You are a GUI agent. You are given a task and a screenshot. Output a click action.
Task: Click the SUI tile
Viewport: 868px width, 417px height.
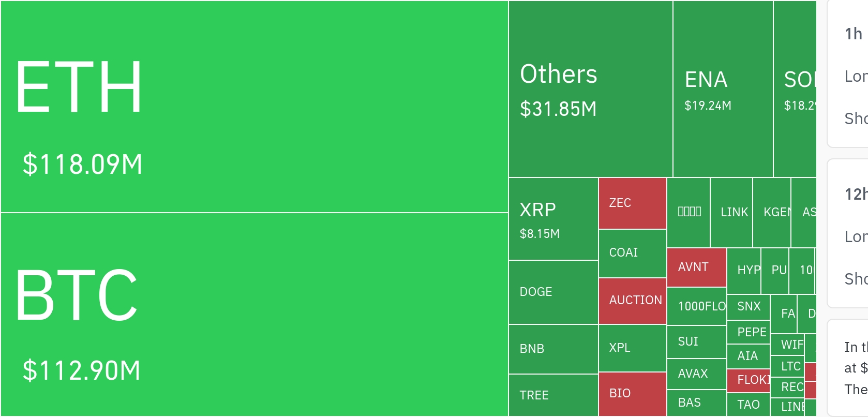pos(696,342)
